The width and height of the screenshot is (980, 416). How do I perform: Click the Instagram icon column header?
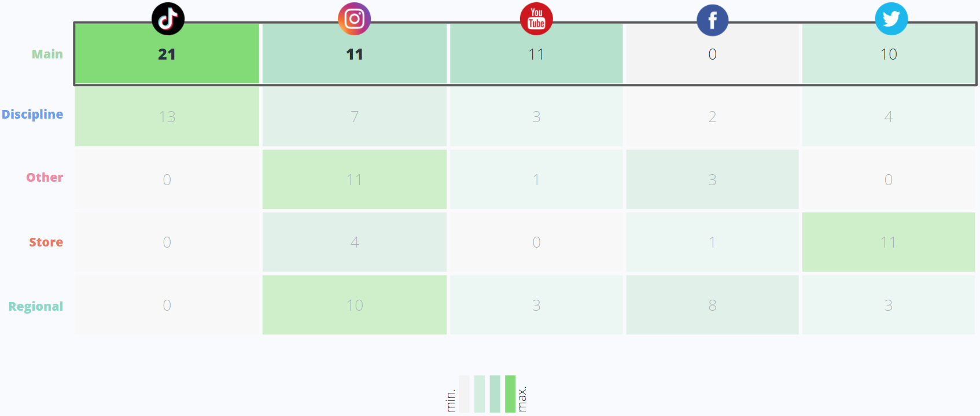[x=354, y=19]
